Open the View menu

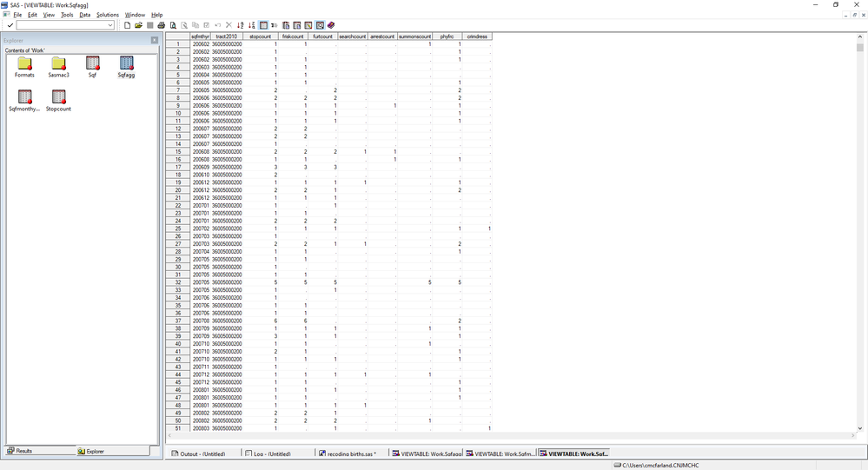pos(49,15)
